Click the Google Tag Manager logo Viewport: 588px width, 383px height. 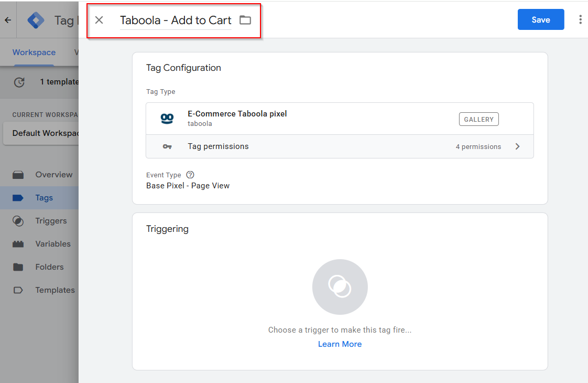36,20
